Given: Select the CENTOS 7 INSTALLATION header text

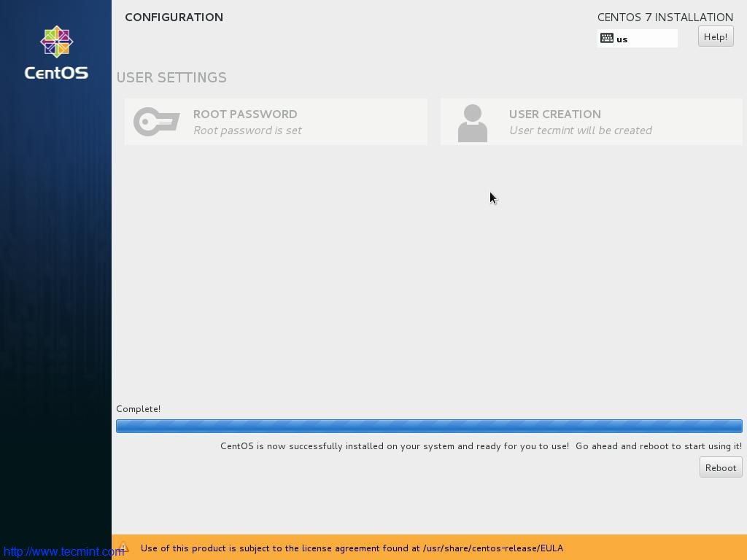Looking at the screenshot, I should pyautogui.click(x=665, y=17).
